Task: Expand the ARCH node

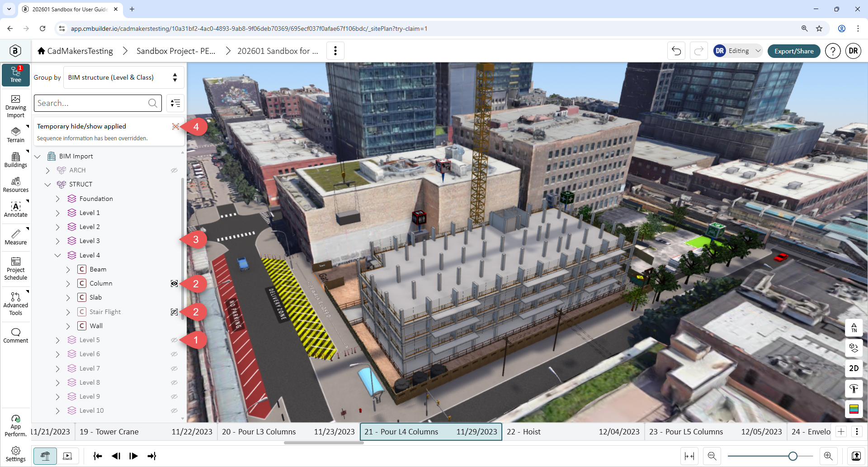Action: [x=47, y=171]
